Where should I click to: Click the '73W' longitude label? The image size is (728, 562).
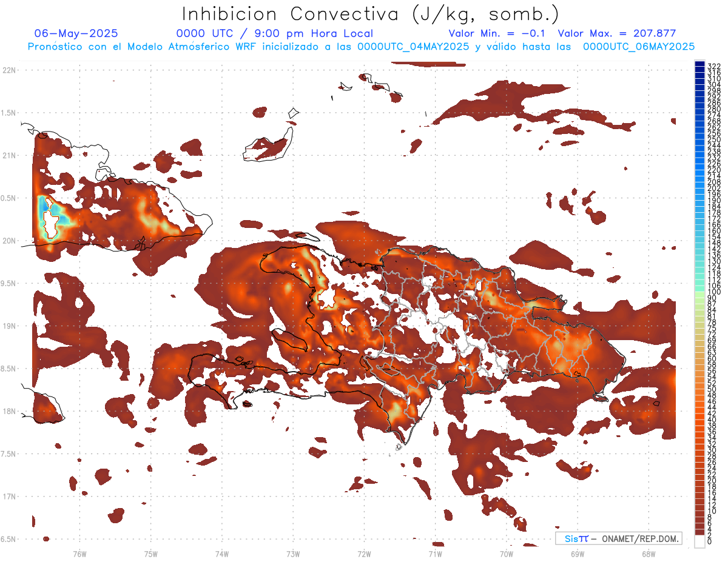[x=293, y=554]
